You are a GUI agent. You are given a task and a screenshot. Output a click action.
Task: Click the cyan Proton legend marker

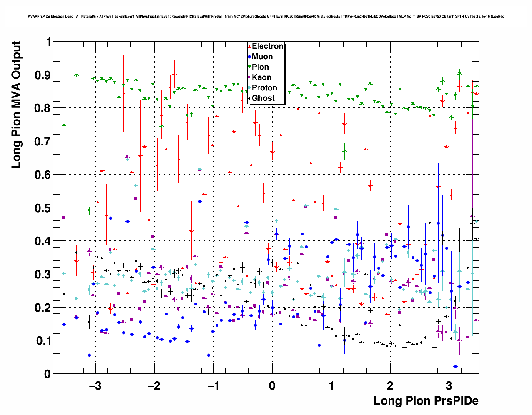tap(249, 88)
